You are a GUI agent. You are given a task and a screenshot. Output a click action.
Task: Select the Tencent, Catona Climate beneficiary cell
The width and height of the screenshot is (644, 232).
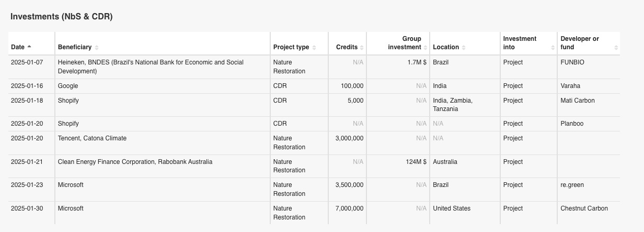pyautogui.click(x=92, y=138)
